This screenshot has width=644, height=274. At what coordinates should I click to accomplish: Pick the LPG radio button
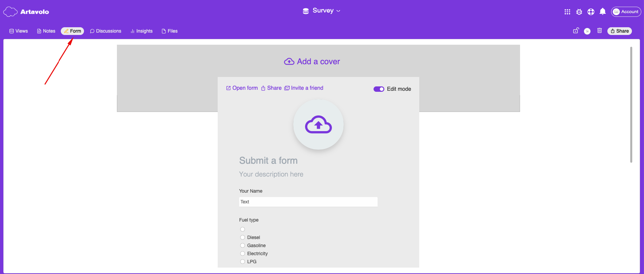click(243, 262)
